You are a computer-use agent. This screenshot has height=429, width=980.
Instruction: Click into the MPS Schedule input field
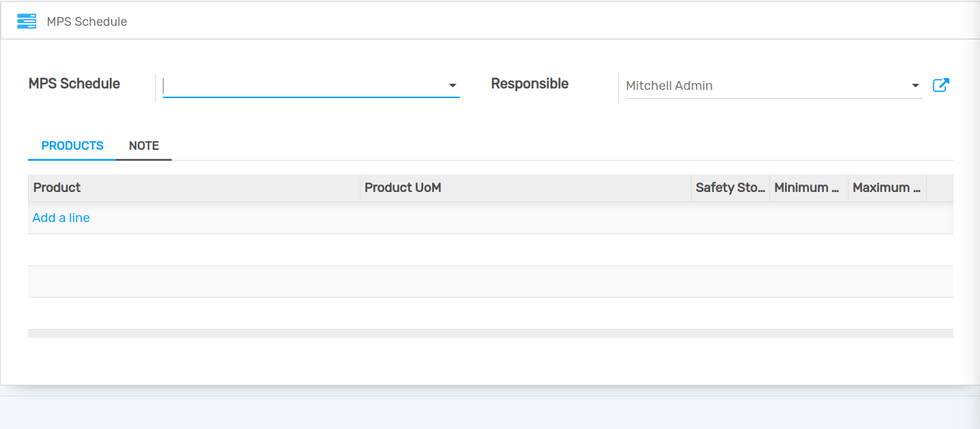click(x=303, y=86)
